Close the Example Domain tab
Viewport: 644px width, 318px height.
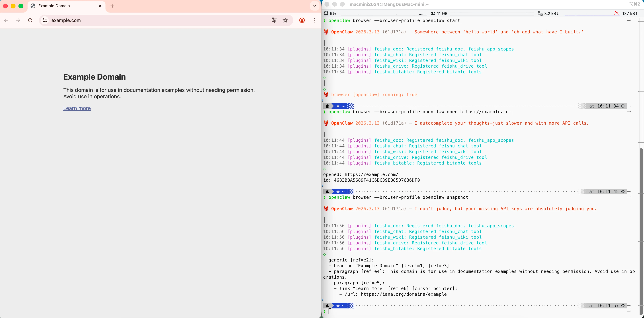click(100, 6)
